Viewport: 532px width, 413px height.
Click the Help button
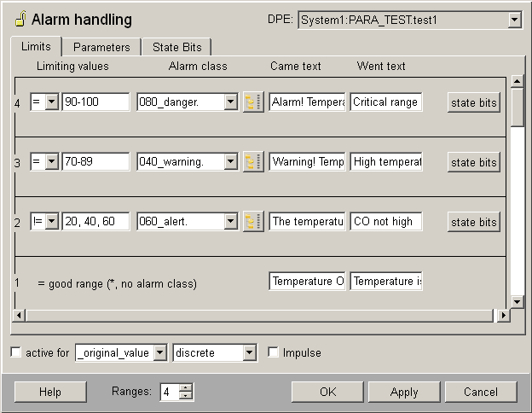click(50, 392)
